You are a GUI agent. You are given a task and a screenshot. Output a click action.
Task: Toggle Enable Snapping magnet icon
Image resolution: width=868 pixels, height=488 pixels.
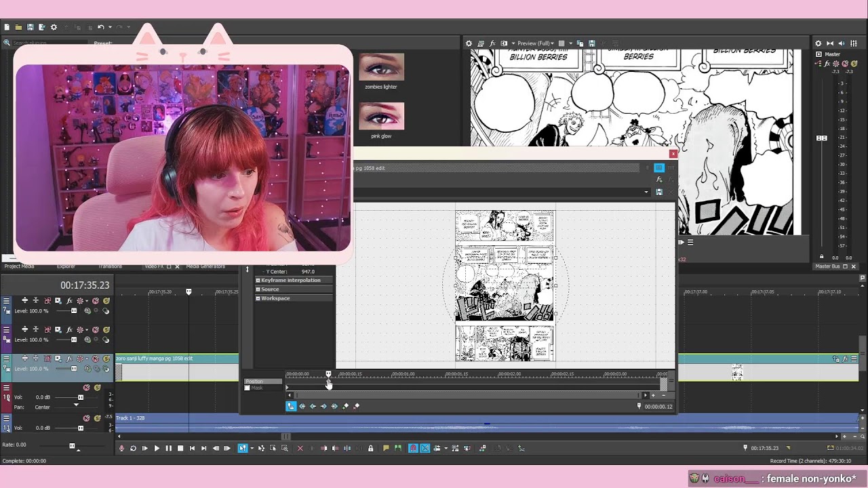(x=413, y=448)
